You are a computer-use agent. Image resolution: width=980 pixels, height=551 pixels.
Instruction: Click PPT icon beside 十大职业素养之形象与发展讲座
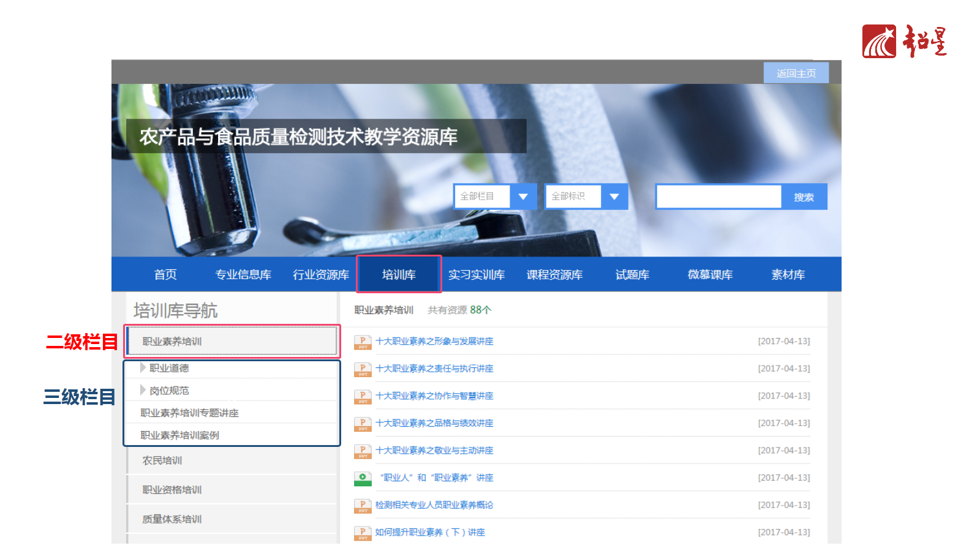[x=363, y=342]
